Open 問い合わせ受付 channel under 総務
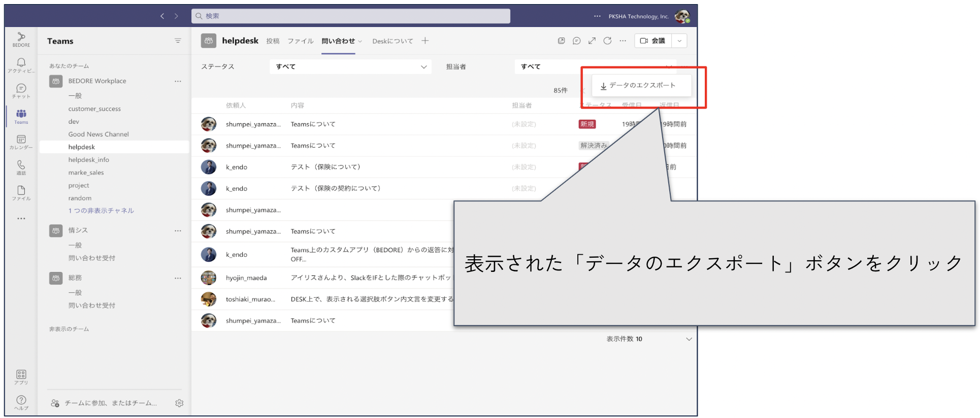This screenshot has width=980, height=418. point(92,306)
